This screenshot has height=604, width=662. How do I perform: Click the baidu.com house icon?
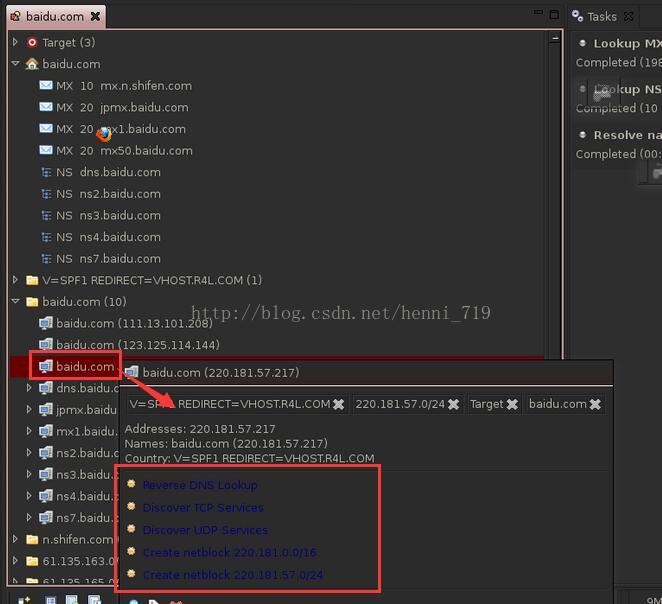[x=32, y=64]
